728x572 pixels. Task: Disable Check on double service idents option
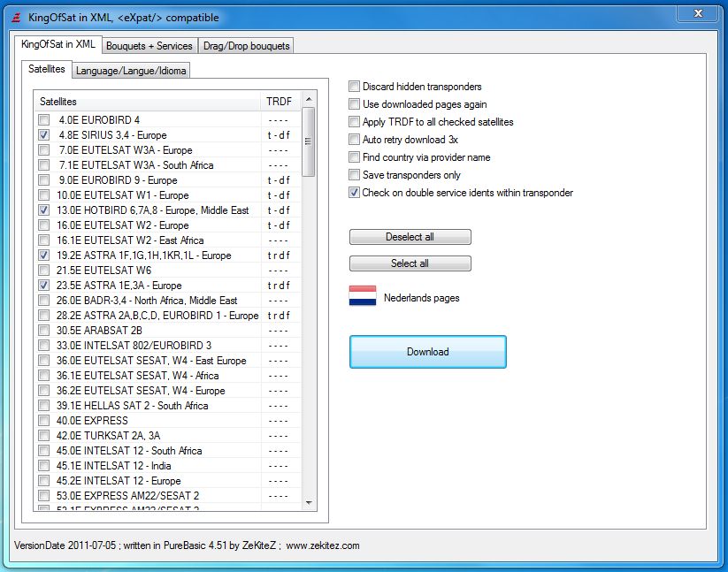click(x=354, y=193)
